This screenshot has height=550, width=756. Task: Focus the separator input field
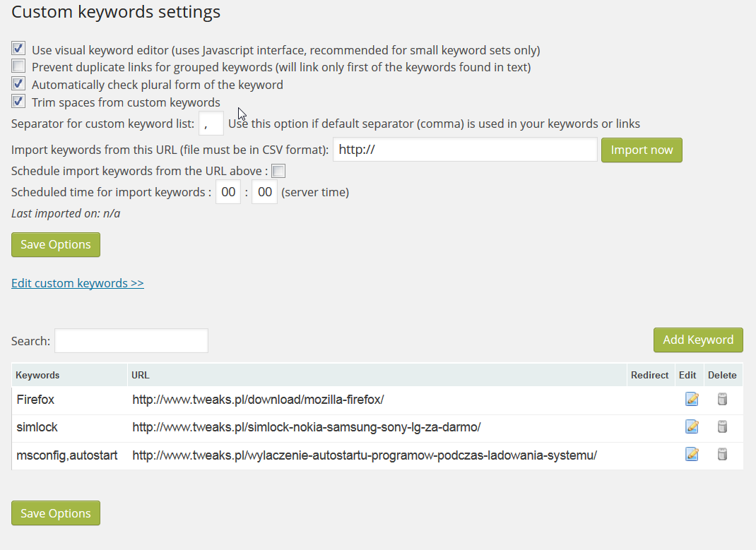(211, 124)
